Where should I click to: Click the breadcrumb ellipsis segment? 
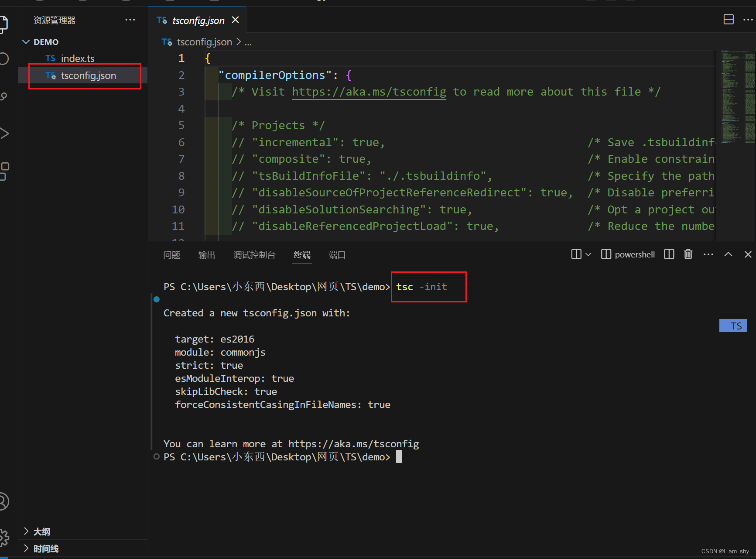248,42
